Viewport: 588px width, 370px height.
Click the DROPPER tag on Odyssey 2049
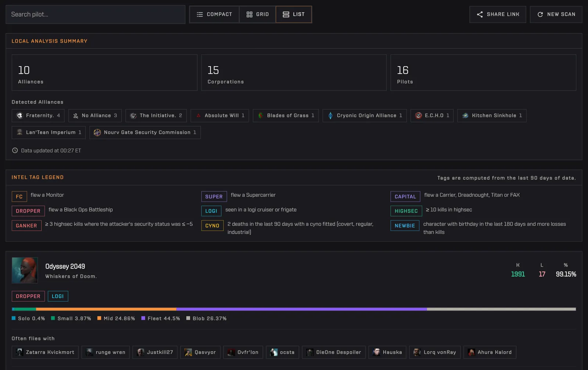point(28,296)
